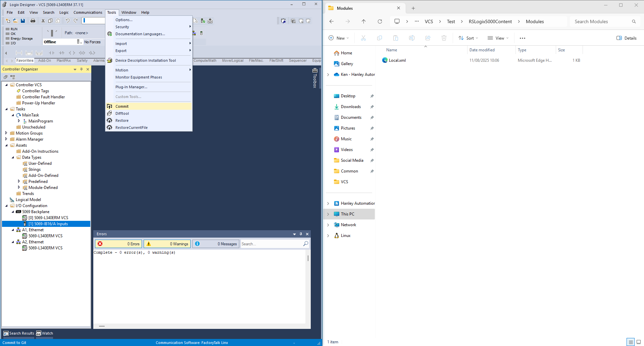Open the See more (…) Explorer command
The image size is (644, 346).
523,38
